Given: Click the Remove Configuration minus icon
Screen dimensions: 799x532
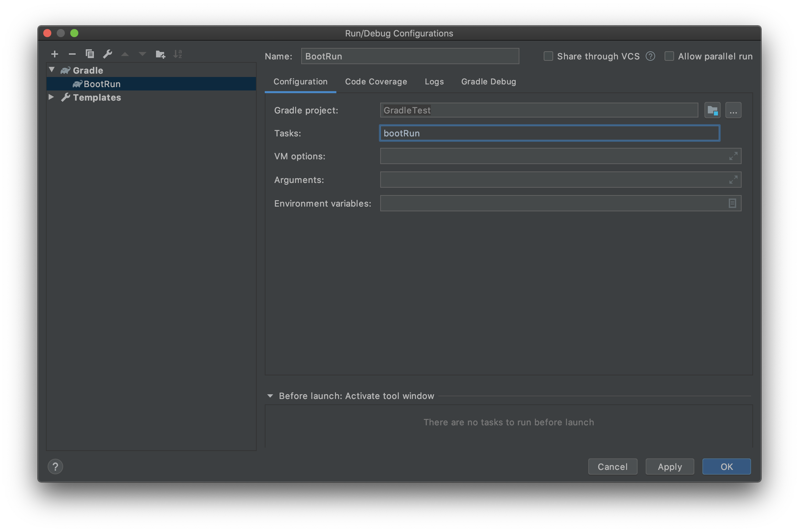Looking at the screenshot, I should coord(72,54).
